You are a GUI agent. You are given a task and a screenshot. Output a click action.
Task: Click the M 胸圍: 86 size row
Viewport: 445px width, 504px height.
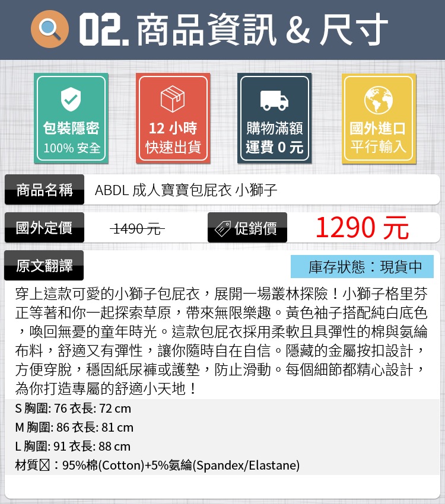[74, 428]
